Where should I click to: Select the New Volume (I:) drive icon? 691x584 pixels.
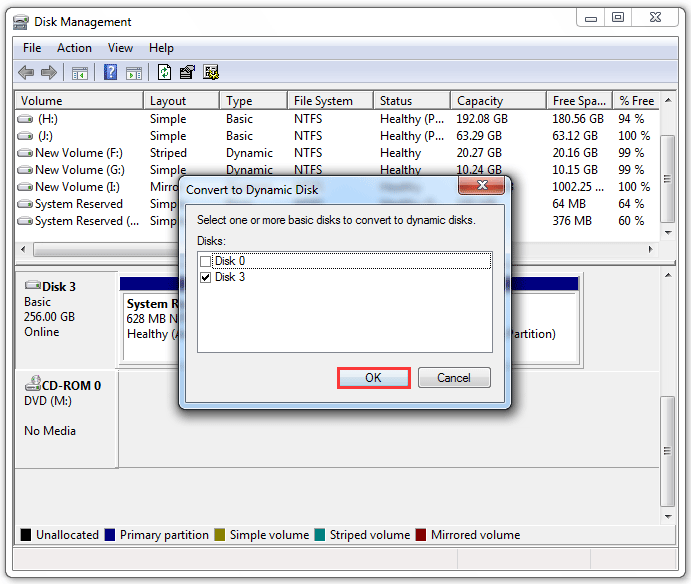pos(25,187)
